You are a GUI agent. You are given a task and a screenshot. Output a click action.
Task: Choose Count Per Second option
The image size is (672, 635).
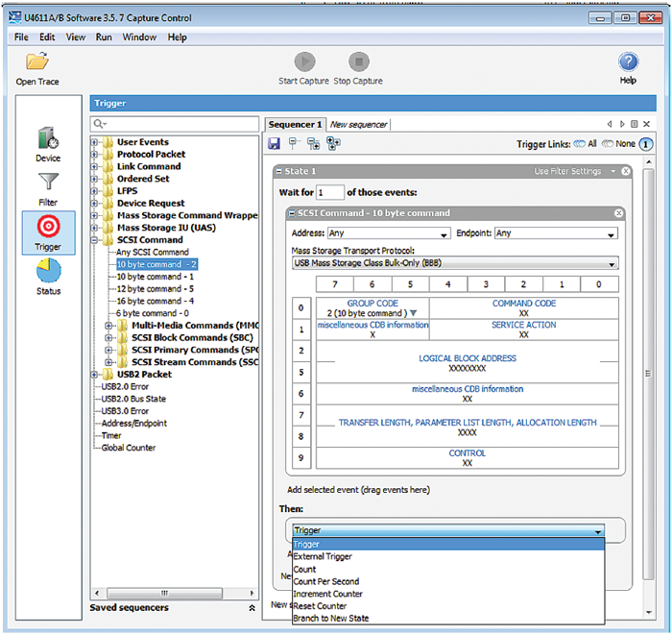[448, 581]
